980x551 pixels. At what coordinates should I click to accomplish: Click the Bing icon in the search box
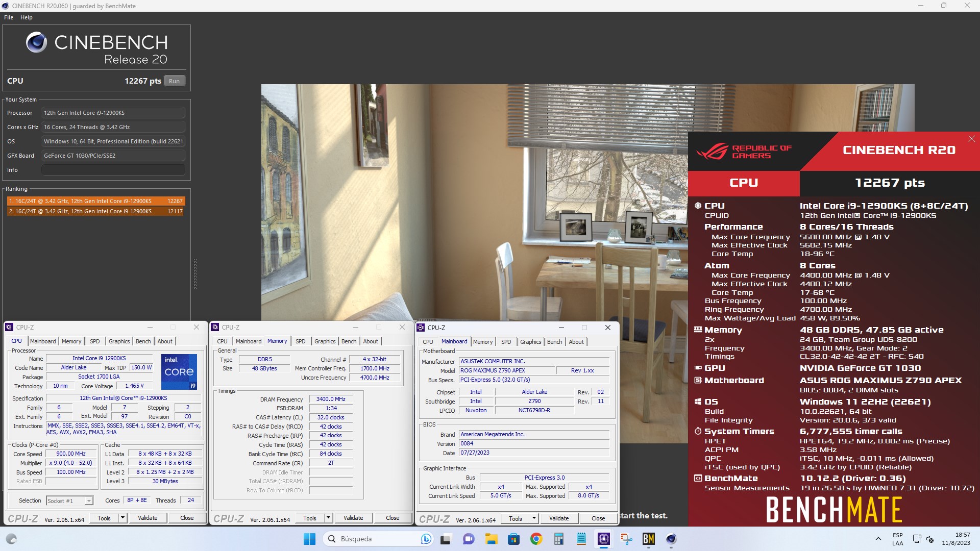coord(426,539)
